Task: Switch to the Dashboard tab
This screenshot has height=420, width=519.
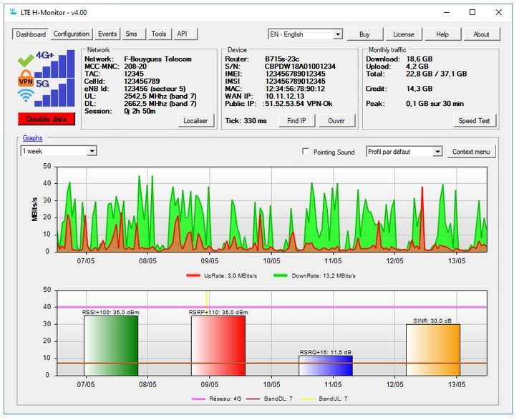Action: tap(31, 34)
